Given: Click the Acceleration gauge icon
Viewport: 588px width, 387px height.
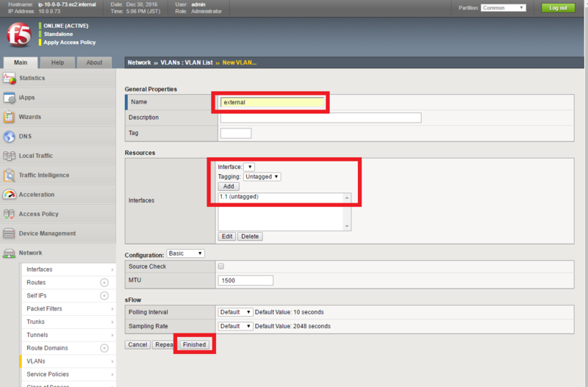Looking at the screenshot, I should (9, 195).
